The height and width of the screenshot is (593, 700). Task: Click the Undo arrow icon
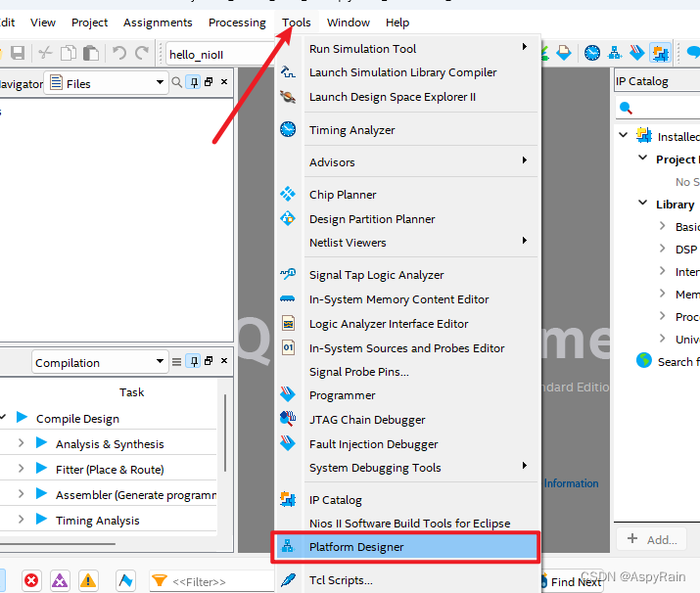click(x=118, y=53)
